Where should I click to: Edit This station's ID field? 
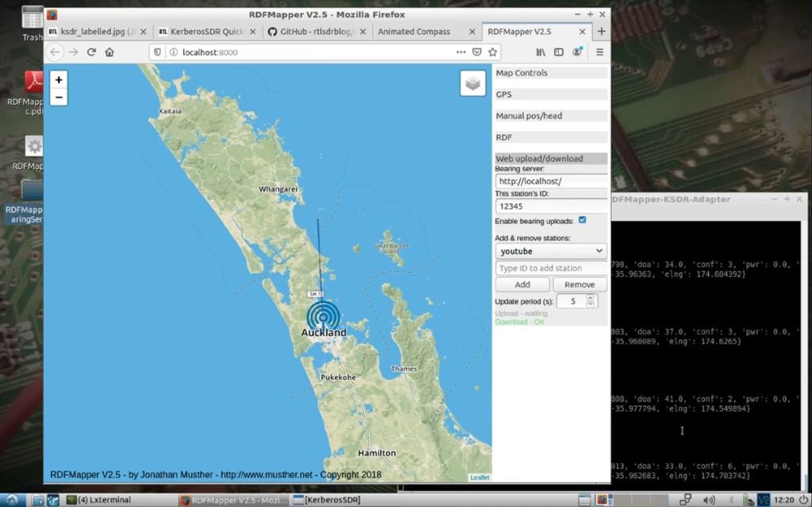[x=551, y=205]
